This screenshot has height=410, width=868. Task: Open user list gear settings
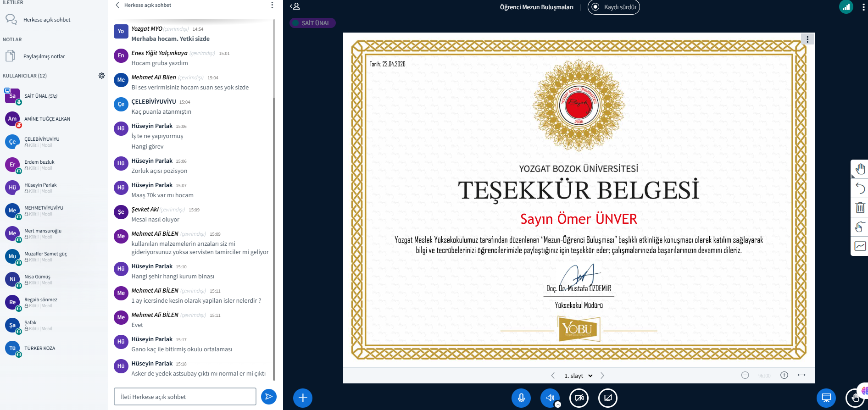(x=101, y=76)
